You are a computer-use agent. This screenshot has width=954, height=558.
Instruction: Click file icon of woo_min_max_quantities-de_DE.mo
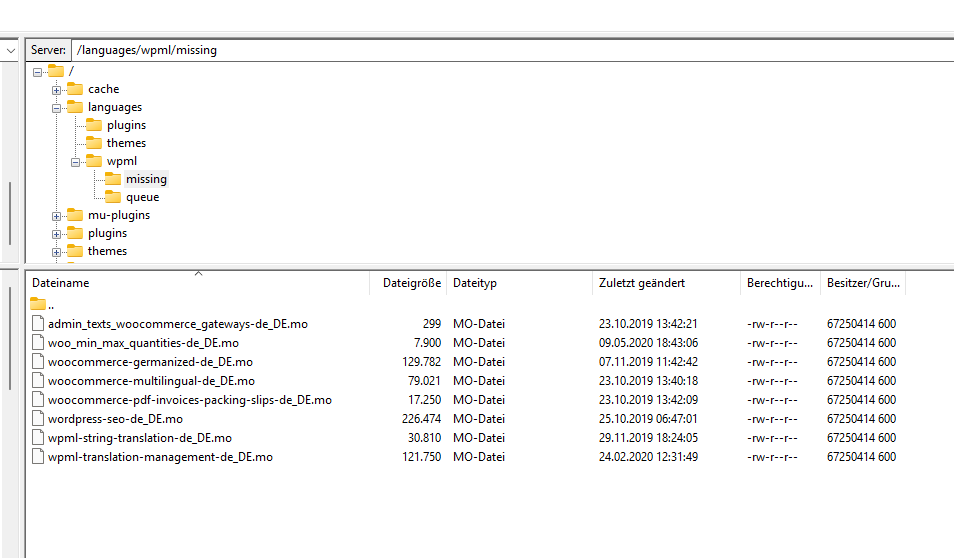[x=38, y=343]
